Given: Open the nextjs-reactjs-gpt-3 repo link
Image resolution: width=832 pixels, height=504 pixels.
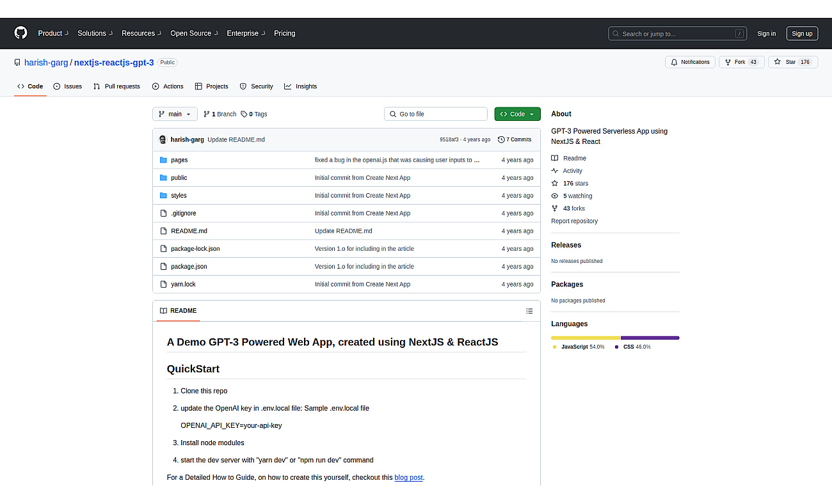Looking at the screenshot, I should click(x=114, y=63).
